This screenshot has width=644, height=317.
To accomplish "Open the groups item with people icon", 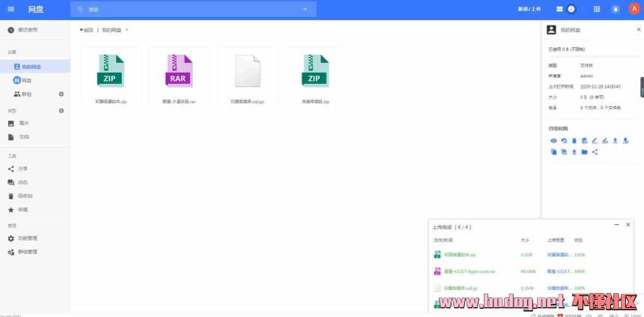I will point(23,94).
